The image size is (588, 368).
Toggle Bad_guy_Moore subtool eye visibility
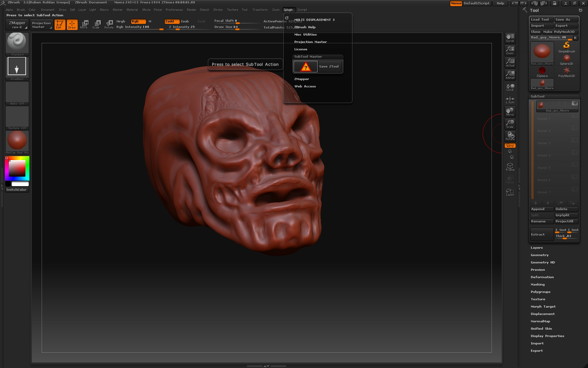point(575,103)
